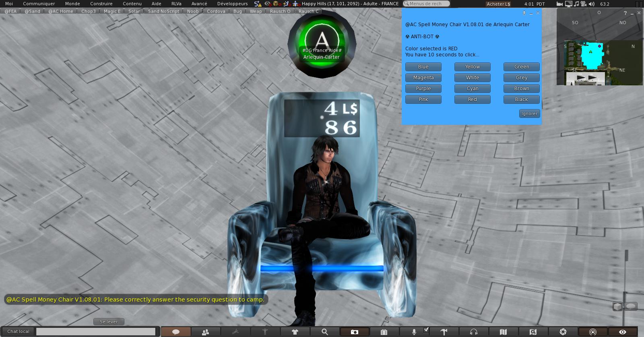Open the Monde menu
Viewport: 644px width, 337px height.
coord(72,4)
